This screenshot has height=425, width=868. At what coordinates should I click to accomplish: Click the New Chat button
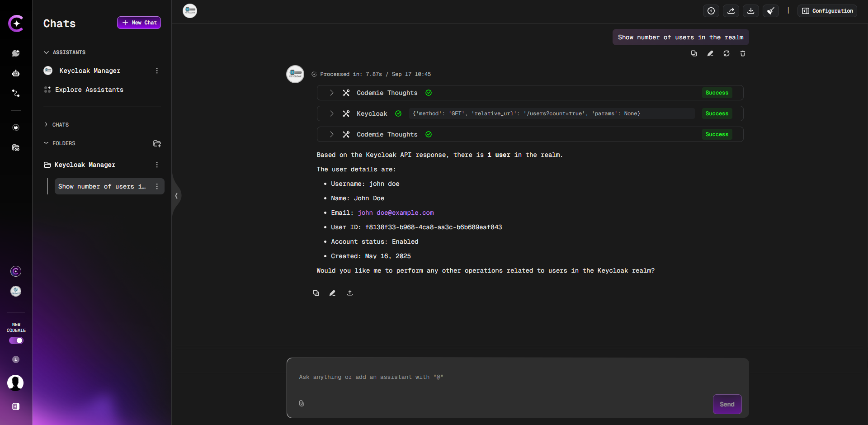point(139,23)
